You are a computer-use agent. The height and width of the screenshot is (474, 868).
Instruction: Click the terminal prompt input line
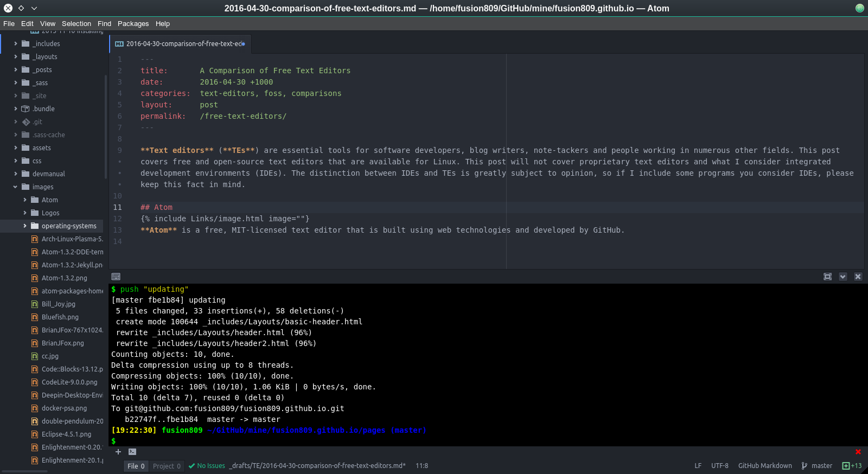(x=488, y=441)
